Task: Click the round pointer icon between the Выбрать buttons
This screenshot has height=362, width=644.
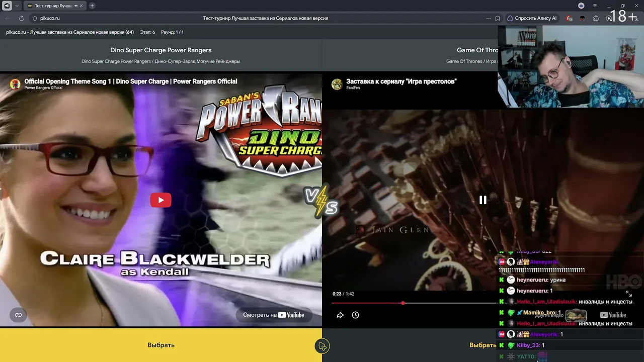Action: tap(322, 346)
